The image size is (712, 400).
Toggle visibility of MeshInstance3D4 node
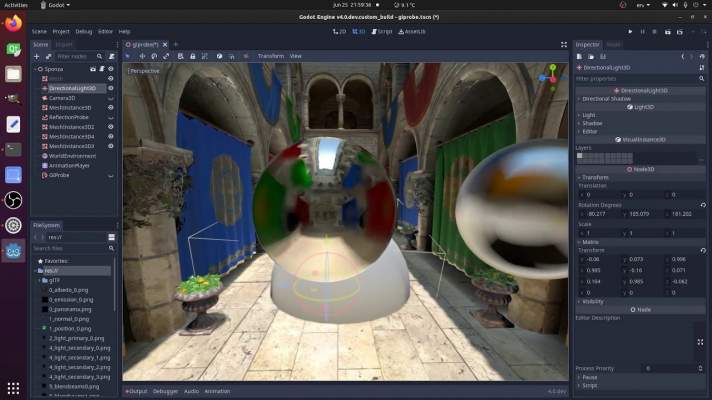click(x=111, y=137)
